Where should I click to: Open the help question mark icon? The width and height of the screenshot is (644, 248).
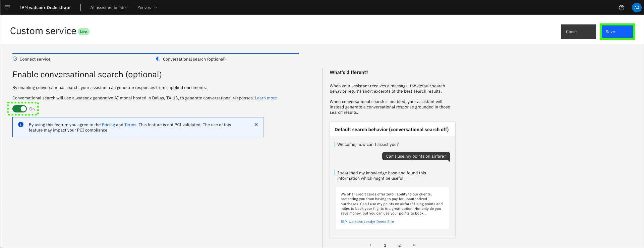pos(621,8)
